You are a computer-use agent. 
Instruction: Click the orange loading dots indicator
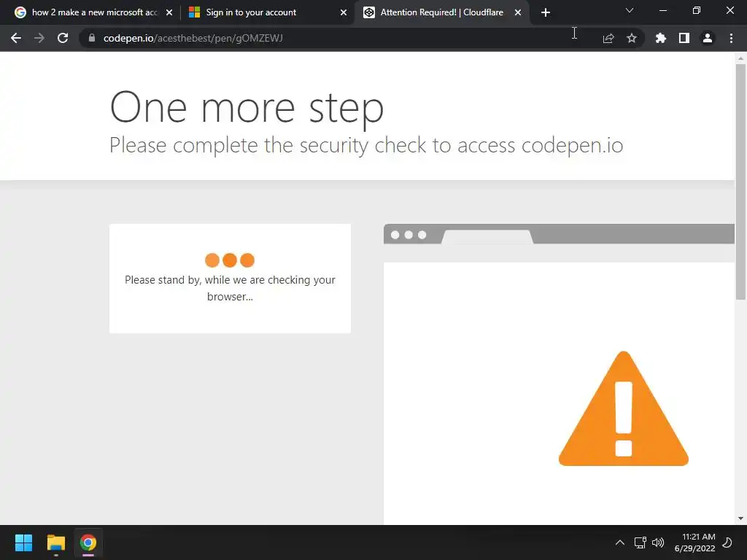click(230, 260)
